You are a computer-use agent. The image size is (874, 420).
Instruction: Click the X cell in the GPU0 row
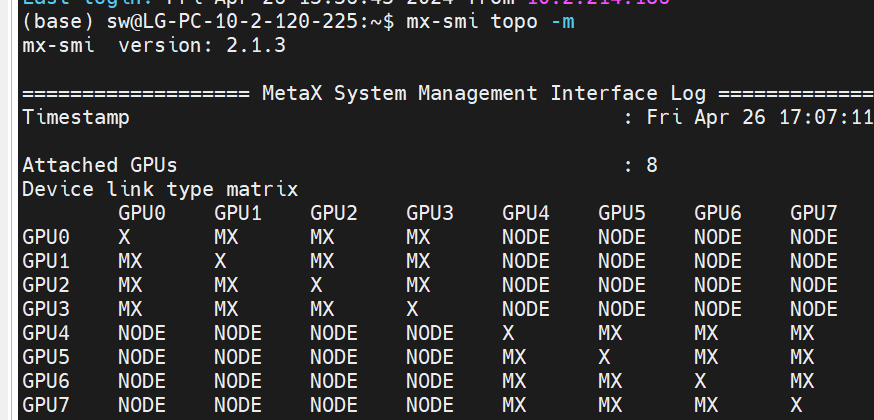pos(124,237)
